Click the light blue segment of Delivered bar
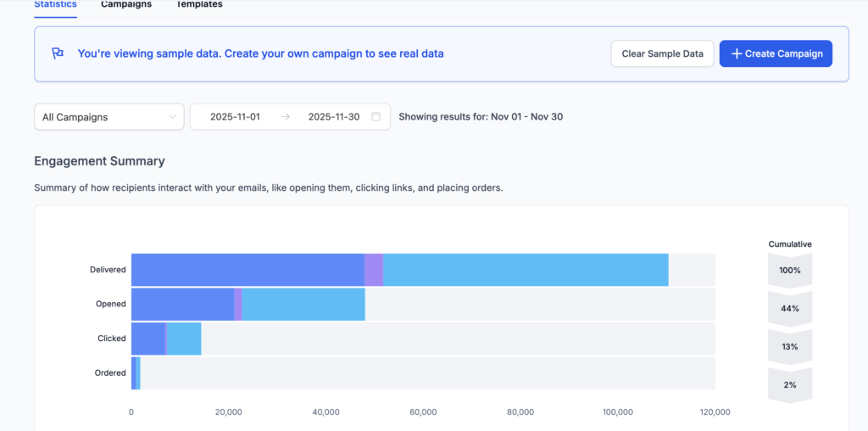This screenshot has height=431, width=868. pos(526,270)
